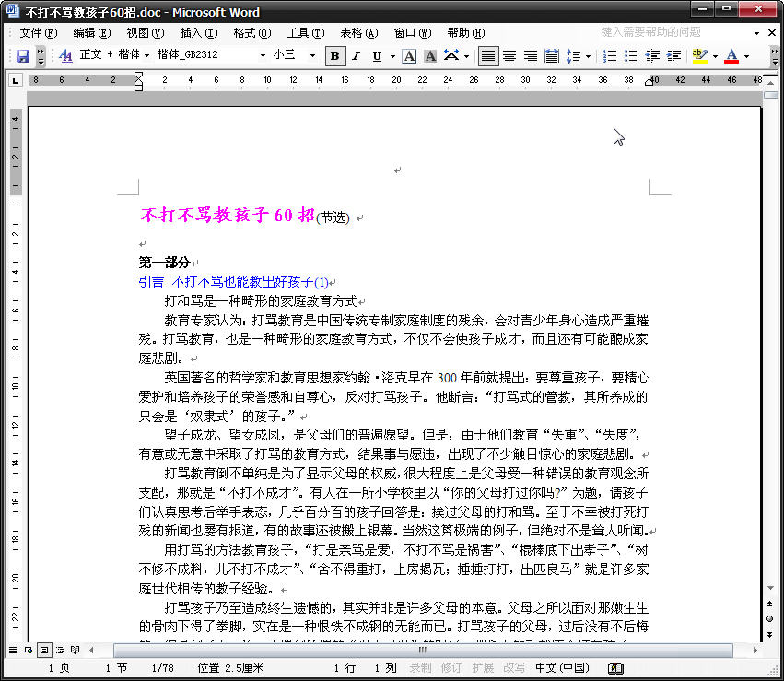Open the 工具 menu
The width and height of the screenshot is (784, 681).
[x=306, y=33]
